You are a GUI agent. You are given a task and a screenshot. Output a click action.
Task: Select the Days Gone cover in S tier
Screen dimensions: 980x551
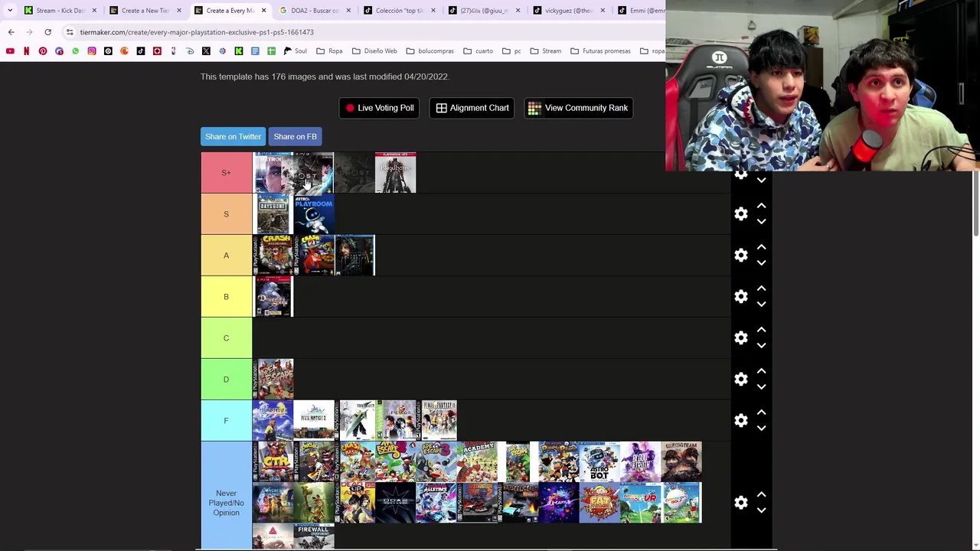tap(273, 214)
